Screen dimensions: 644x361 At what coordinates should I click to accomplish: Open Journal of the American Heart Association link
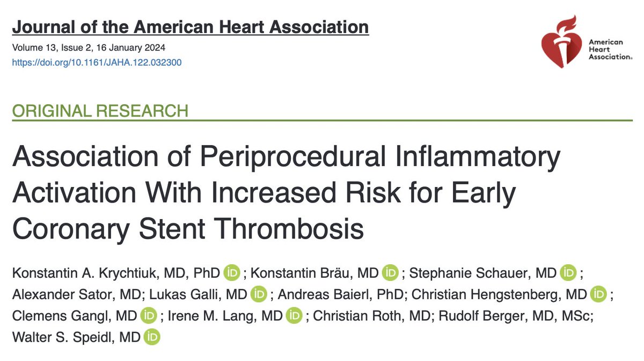point(190,27)
